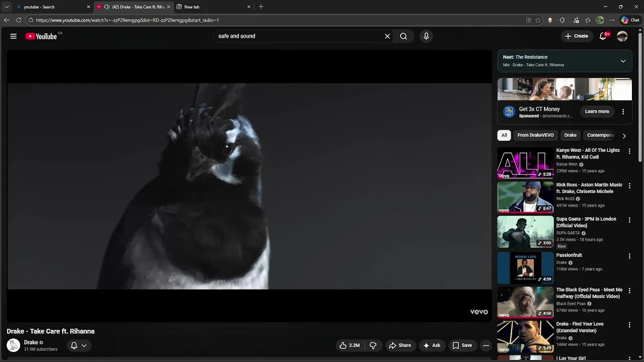Image resolution: width=644 pixels, height=362 pixels.
Task: Click the video player area
Action: pos(250,186)
